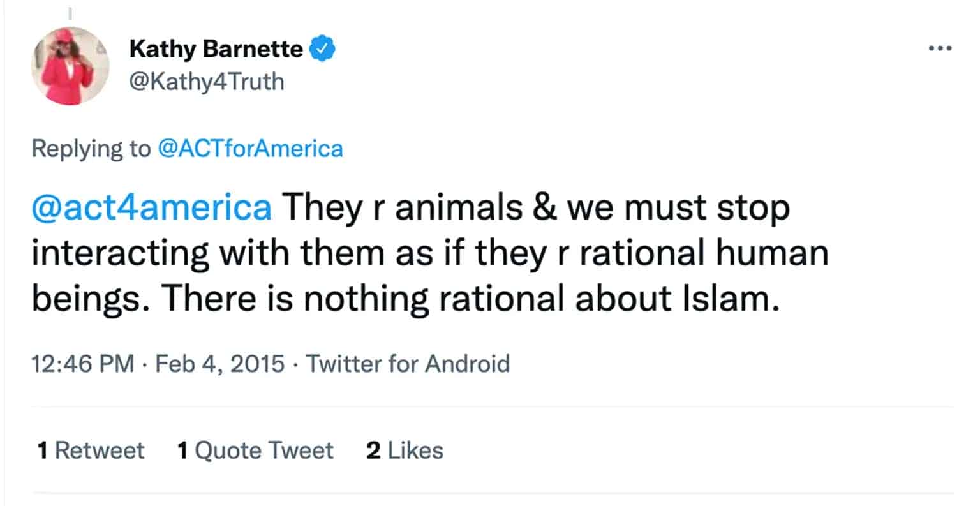Click the bold "1" before Quote Tweet
This screenshot has width=980, height=506.
click(x=182, y=450)
